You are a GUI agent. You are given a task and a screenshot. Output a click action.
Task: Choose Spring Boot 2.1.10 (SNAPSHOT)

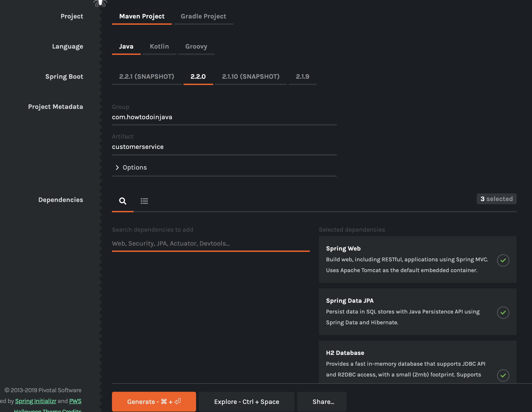(x=250, y=76)
